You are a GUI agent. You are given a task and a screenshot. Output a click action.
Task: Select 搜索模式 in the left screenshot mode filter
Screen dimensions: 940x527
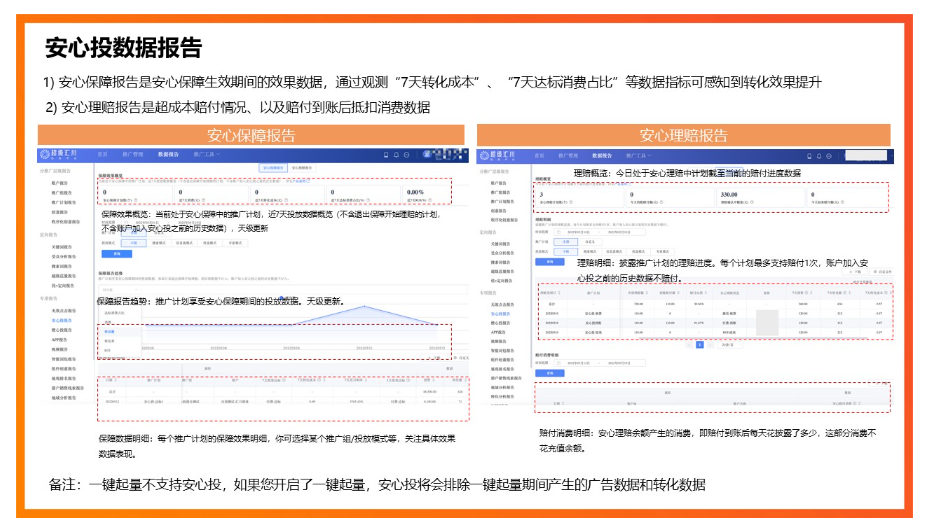pyautogui.click(x=159, y=243)
